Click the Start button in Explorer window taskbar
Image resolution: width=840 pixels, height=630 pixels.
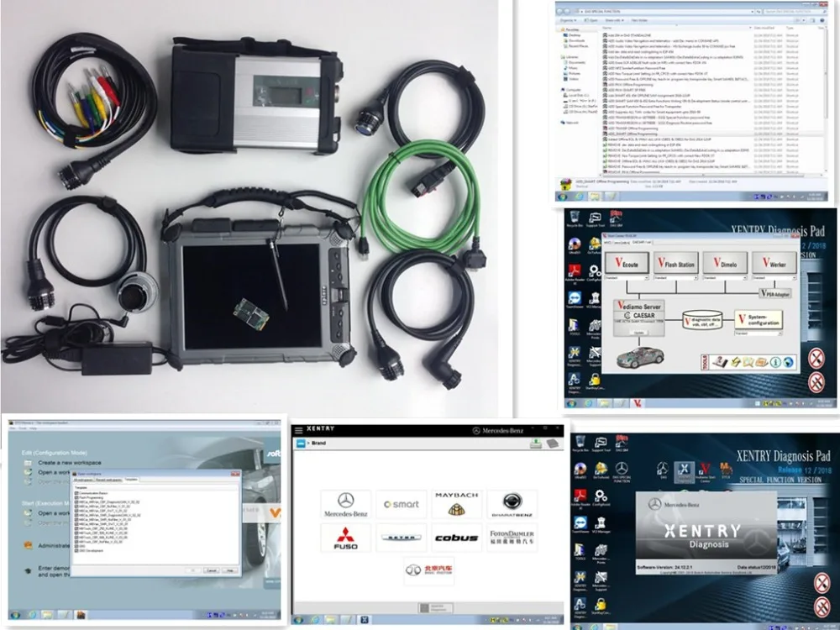coord(562,197)
